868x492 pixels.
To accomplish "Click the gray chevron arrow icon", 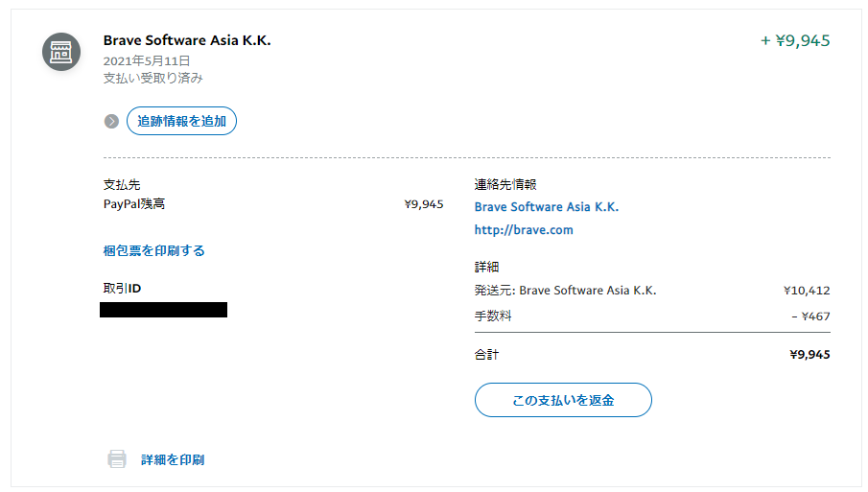I will click(x=111, y=121).
